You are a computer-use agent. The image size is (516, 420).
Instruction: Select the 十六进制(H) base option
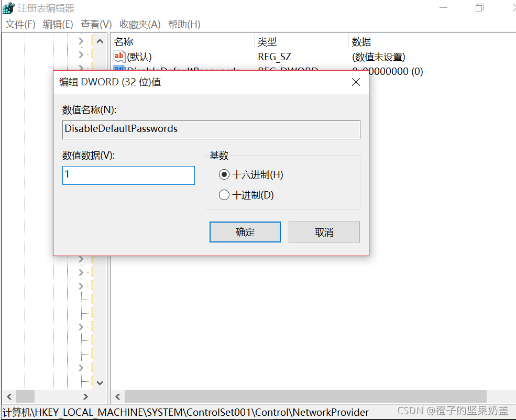224,174
